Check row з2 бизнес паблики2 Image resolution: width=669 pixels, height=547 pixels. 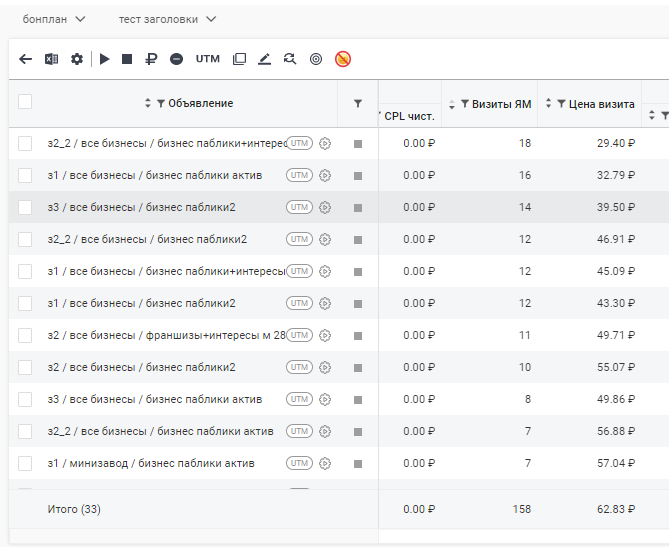25,367
